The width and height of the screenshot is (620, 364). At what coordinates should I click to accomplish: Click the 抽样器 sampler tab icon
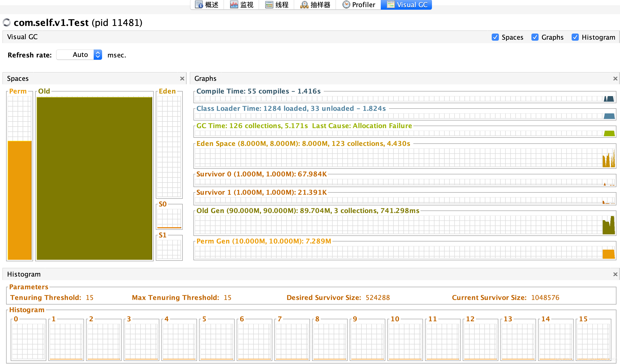click(x=304, y=5)
